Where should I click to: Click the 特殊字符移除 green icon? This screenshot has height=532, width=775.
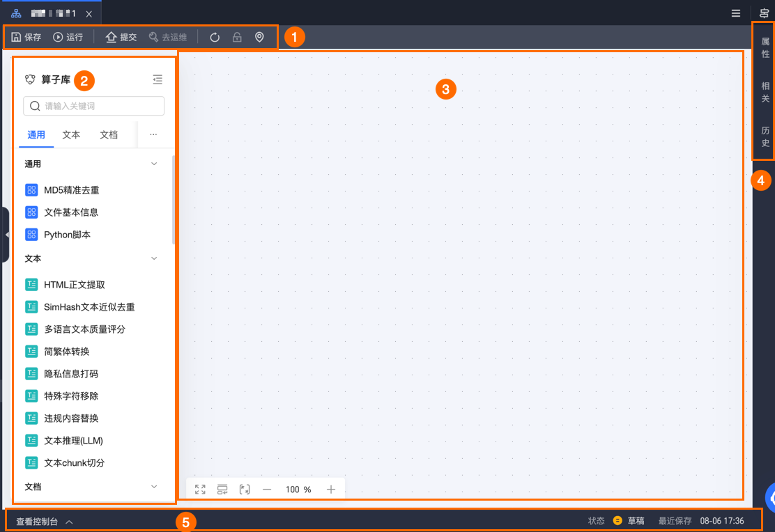(31, 396)
